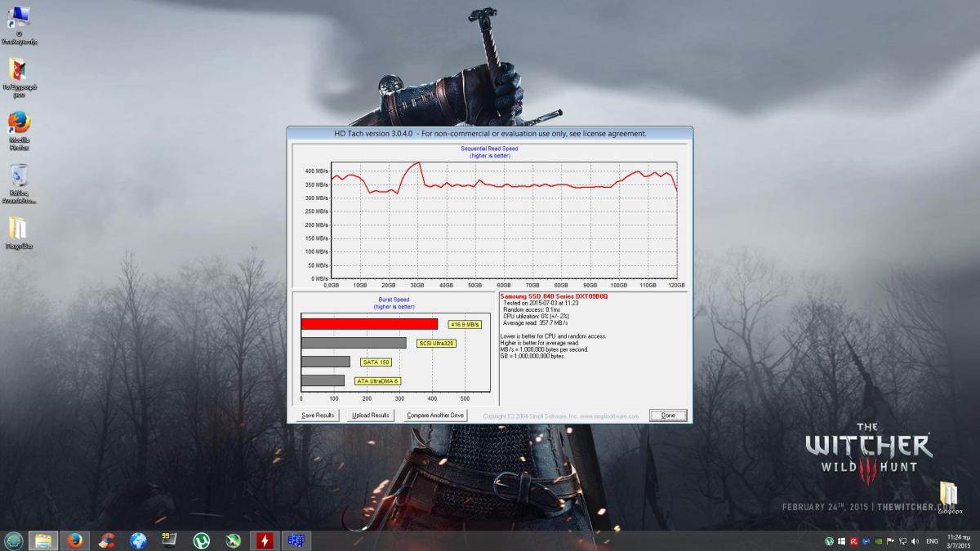Image resolution: width=980 pixels, height=551 pixels.
Task: Click Compare Another Drive button
Action: pyautogui.click(x=435, y=415)
